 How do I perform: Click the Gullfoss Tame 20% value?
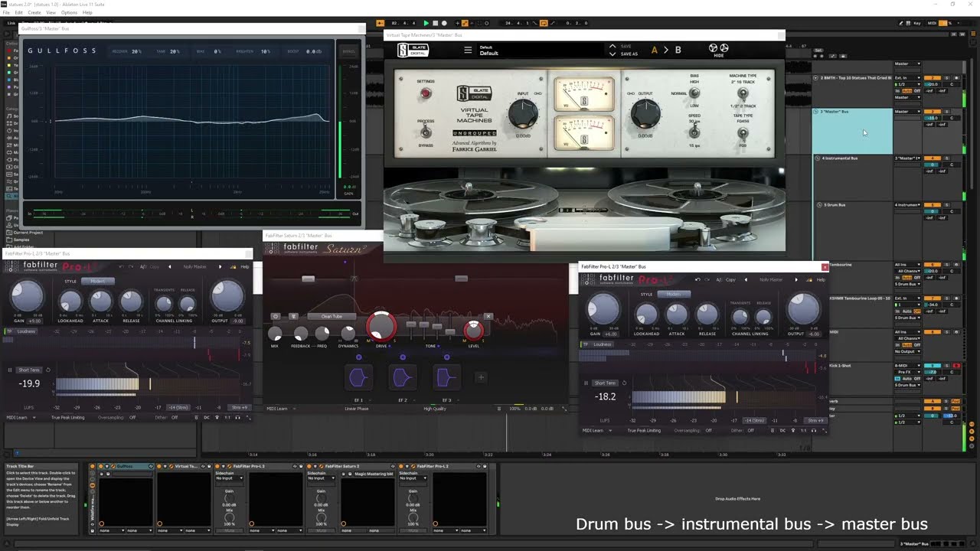point(175,51)
